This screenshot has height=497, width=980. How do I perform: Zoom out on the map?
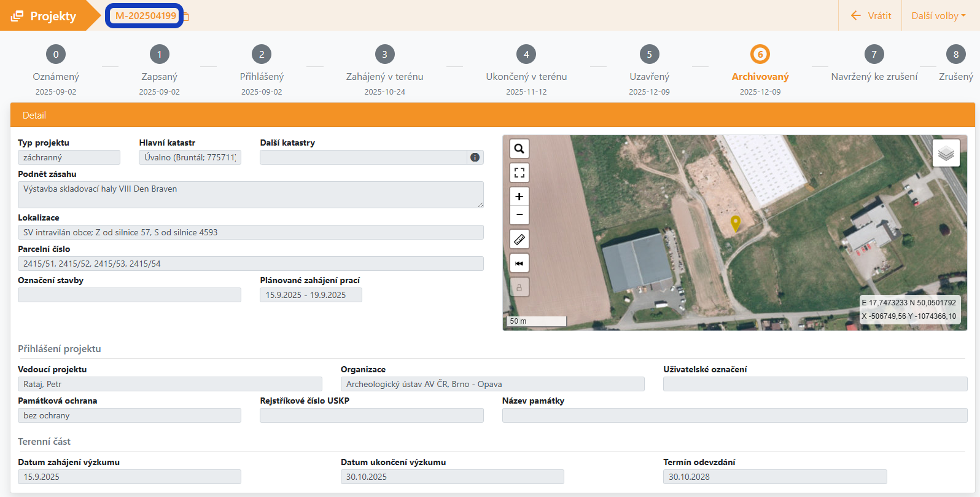(x=519, y=214)
